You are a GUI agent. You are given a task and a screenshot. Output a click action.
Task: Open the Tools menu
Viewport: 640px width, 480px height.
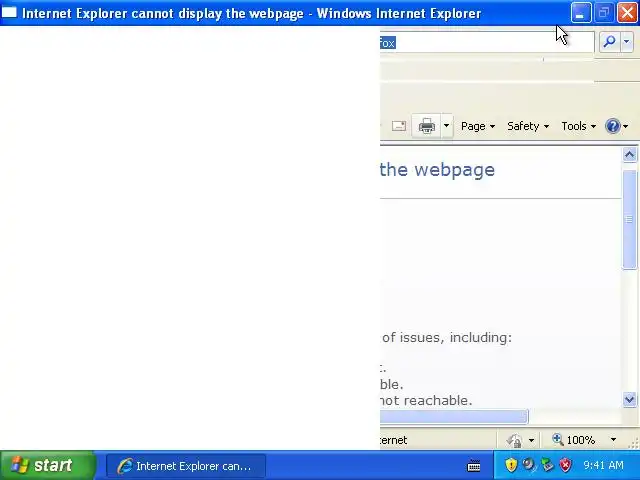[578, 126]
